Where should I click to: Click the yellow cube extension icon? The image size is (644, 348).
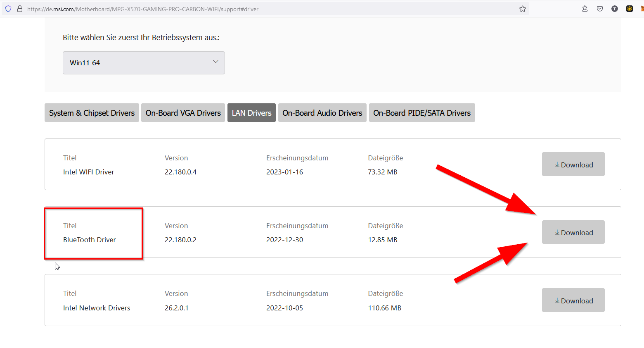coord(630,9)
